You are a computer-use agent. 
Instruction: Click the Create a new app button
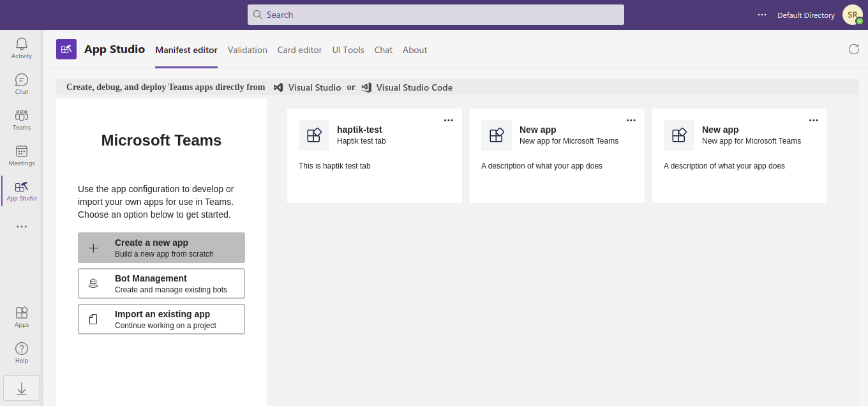click(161, 248)
